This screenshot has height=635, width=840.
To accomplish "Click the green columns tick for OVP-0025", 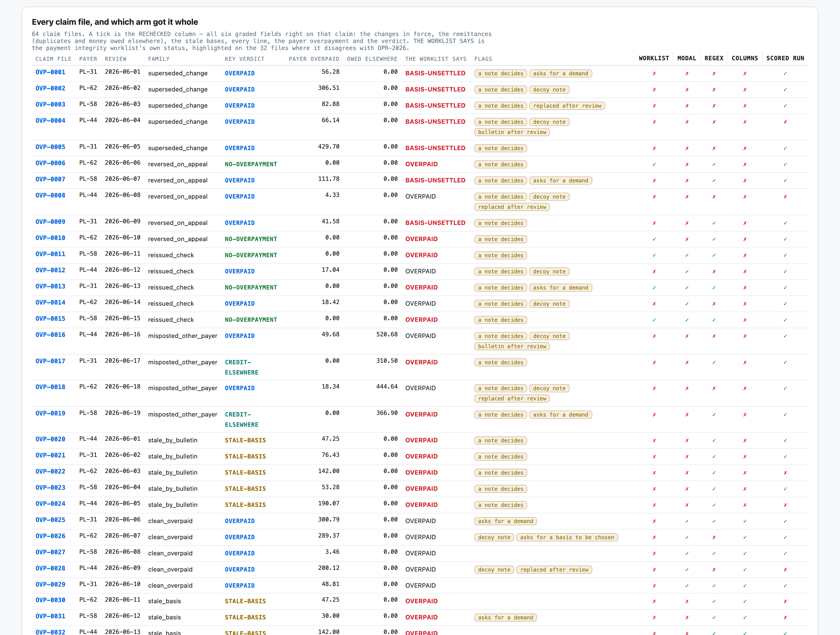I will coord(745,521).
